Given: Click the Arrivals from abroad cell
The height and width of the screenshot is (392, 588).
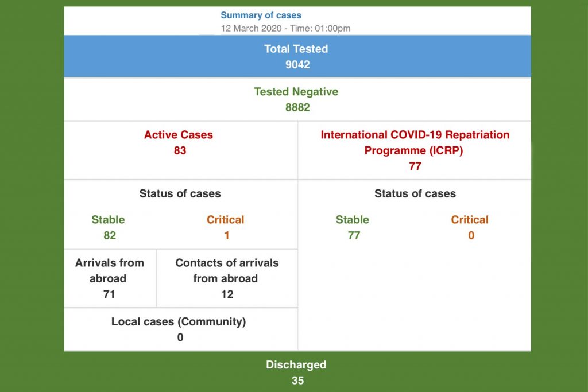Looking at the screenshot, I should click(x=110, y=278).
